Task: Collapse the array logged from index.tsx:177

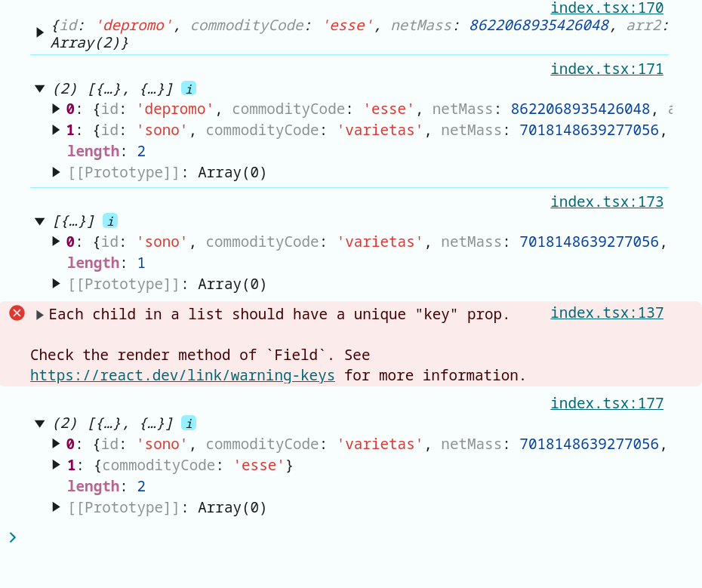Action: (40, 423)
